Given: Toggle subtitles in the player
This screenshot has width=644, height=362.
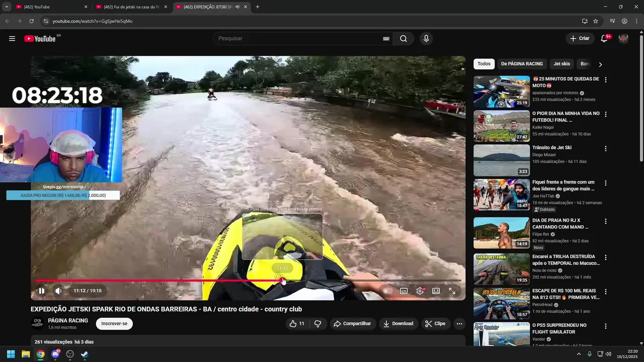Looking at the screenshot, I should click(404, 291).
